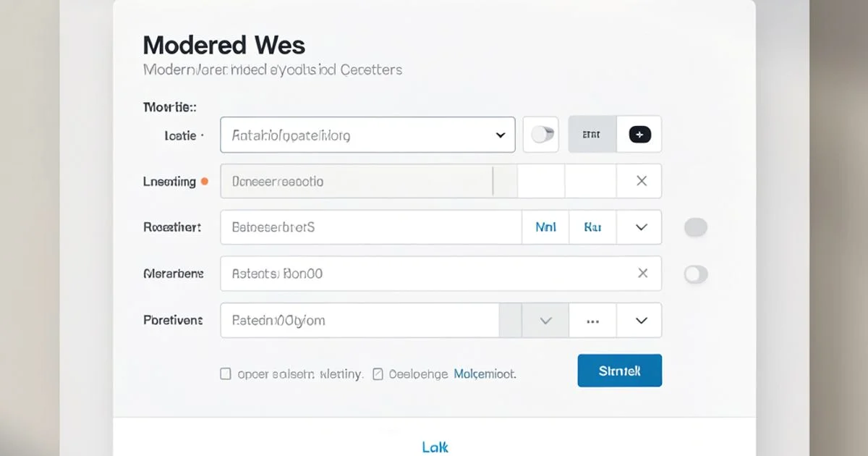The height and width of the screenshot is (456, 868).
Task: Clear the Meraberne field with X icon
Action: point(642,273)
